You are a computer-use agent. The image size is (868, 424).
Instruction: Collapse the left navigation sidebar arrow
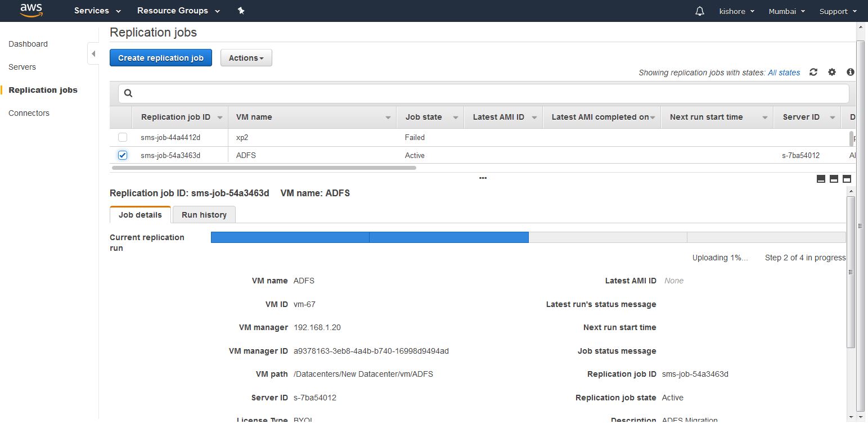click(x=93, y=53)
